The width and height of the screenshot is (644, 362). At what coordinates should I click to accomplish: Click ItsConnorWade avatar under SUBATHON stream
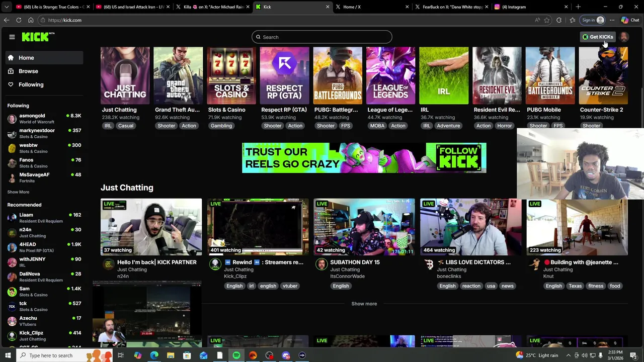pyautogui.click(x=321, y=264)
